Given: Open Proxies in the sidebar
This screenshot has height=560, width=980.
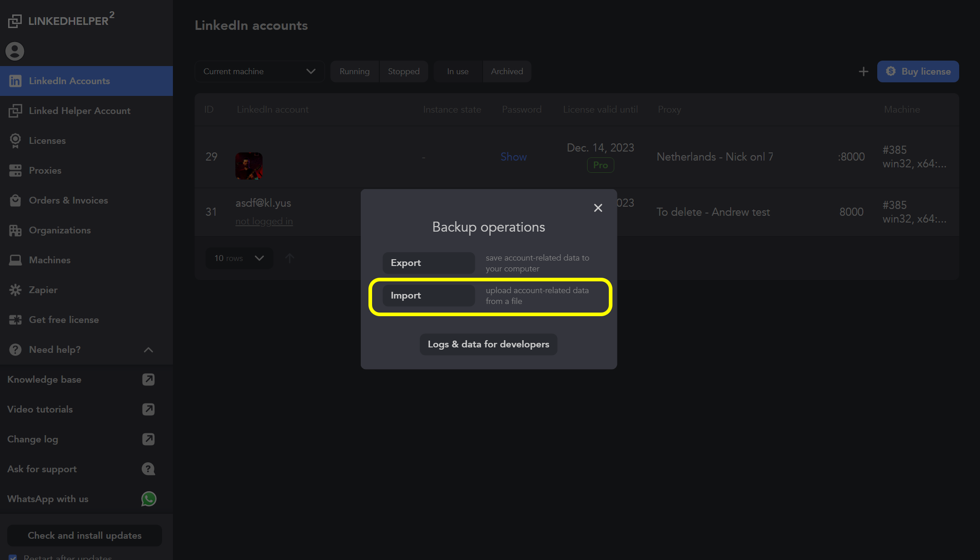Looking at the screenshot, I should (86, 171).
